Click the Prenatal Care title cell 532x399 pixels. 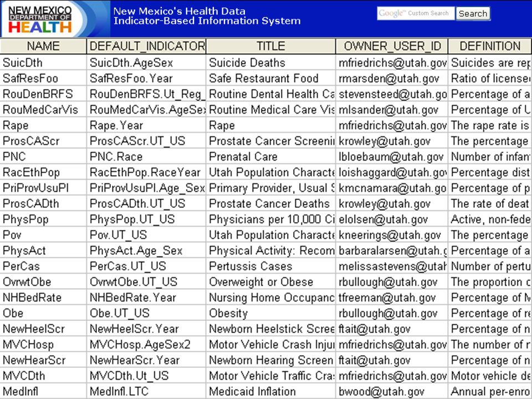click(271, 156)
